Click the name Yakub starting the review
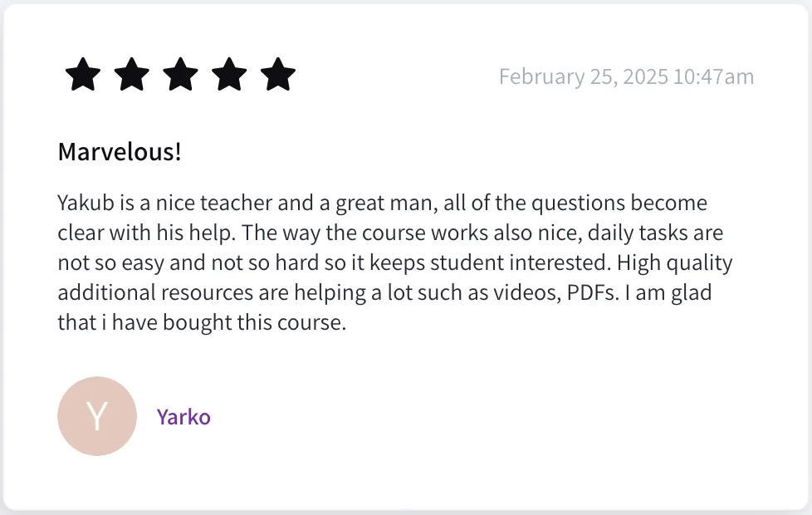The image size is (812, 515). point(86,203)
